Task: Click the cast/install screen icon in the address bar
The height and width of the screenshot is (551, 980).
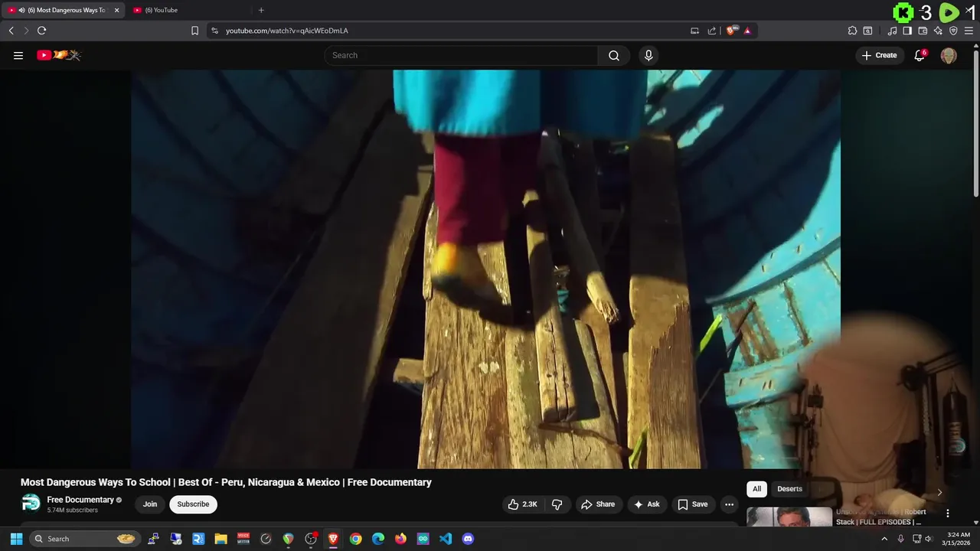Action: pos(694,31)
